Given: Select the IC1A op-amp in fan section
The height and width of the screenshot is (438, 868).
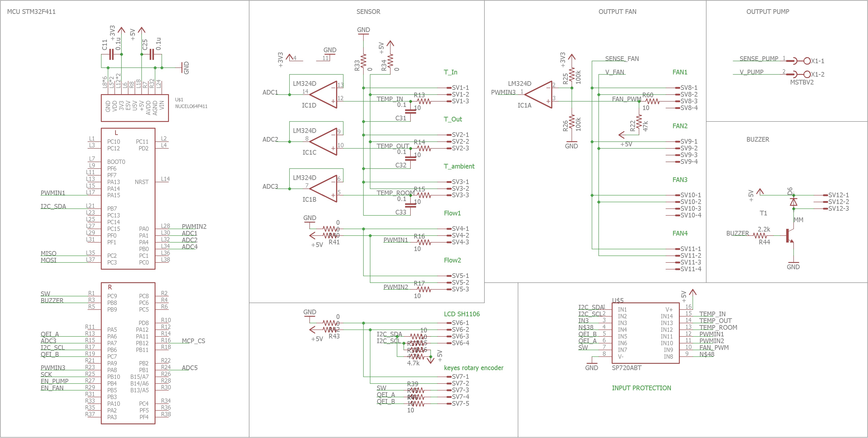Looking at the screenshot, I should 538,94.
